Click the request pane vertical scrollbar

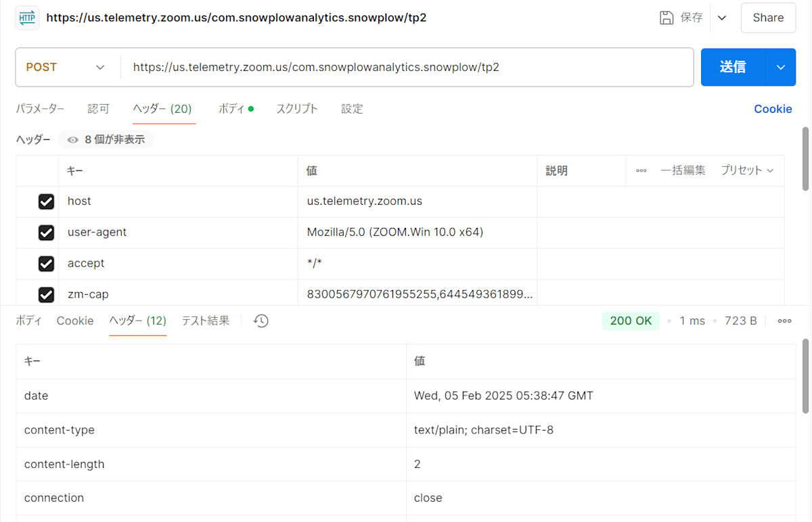[805, 159]
